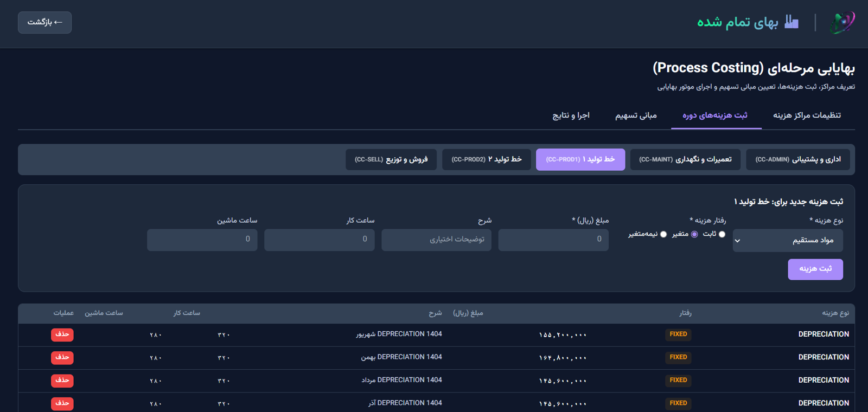The width and height of the screenshot is (868, 412).
Task: Select the نیمه‌متغیر cost behavior radio
Action: click(x=663, y=234)
